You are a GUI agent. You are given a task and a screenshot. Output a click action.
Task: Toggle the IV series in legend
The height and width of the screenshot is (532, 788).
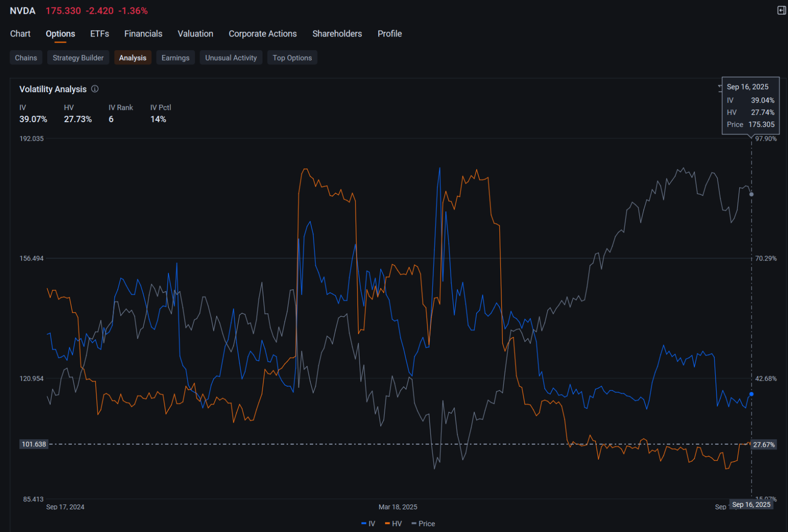368,524
